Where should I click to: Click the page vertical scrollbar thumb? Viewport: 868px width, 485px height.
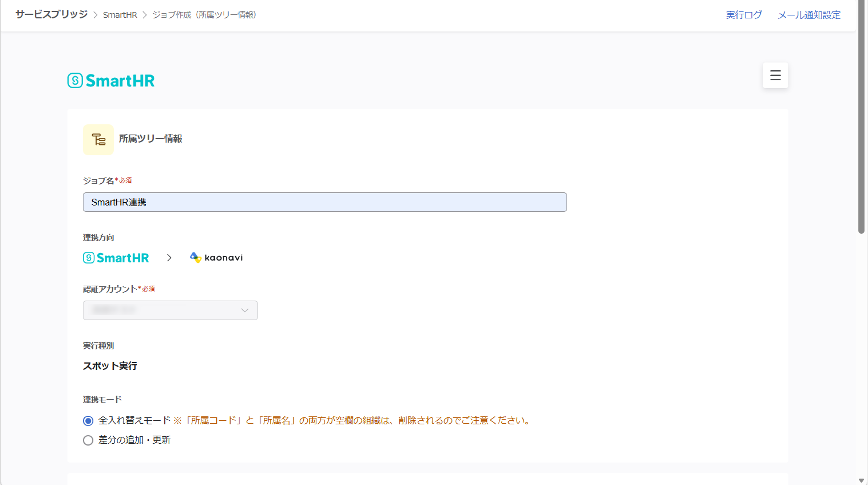click(x=861, y=116)
